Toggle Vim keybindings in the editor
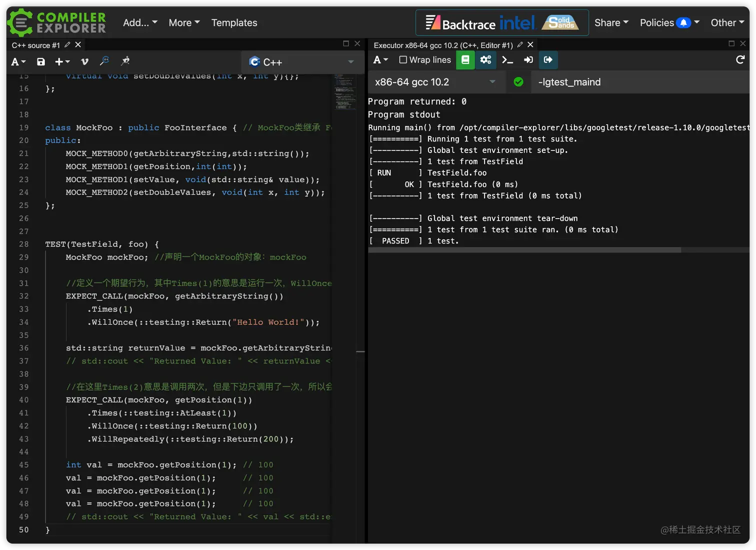 coord(84,62)
